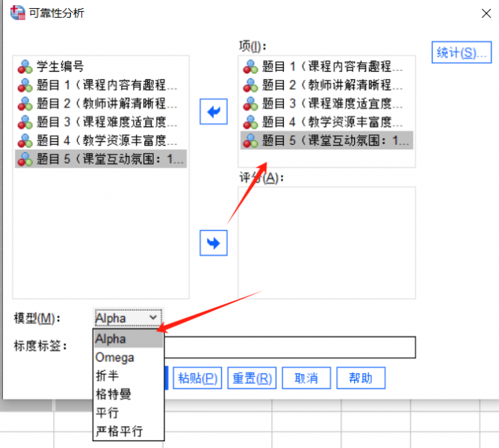499x448 pixels.
Task: Click icon of 题目 5 in 项 list
Action: tap(250, 140)
